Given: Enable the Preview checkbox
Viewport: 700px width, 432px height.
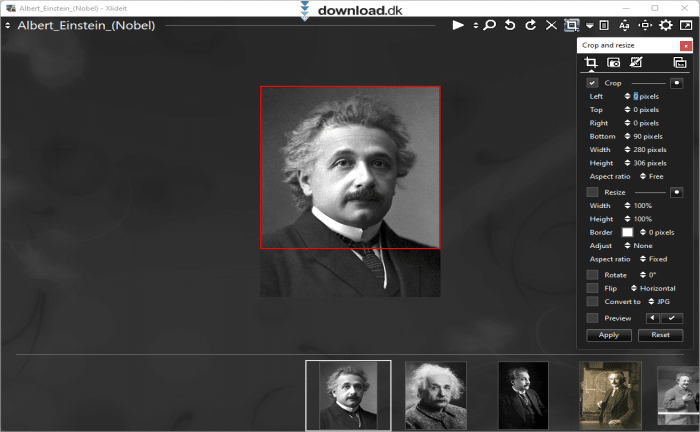Looking at the screenshot, I should pyautogui.click(x=592, y=318).
